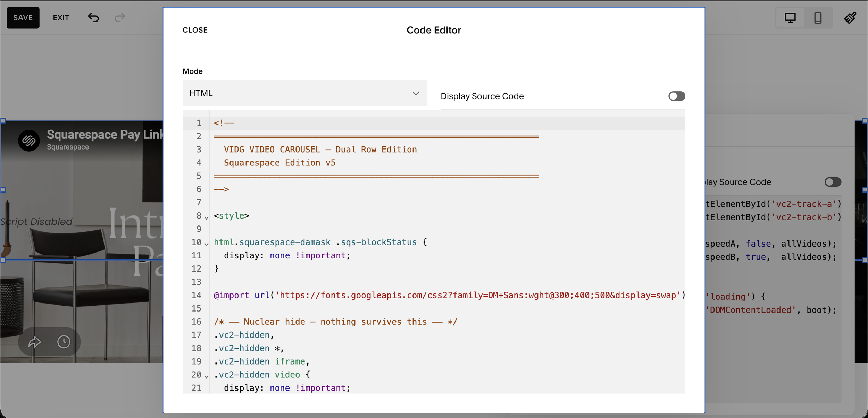This screenshot has height=418, width=868.
Task: Toggle the background Display Source Code switch
Action: pyautogui.click(x=833, y=182)
